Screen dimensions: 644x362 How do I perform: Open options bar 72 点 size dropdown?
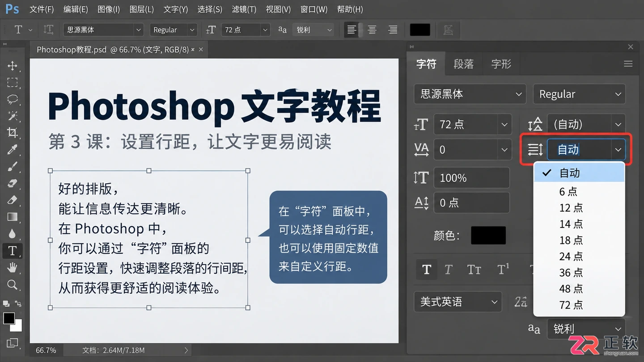coord(246,30)
